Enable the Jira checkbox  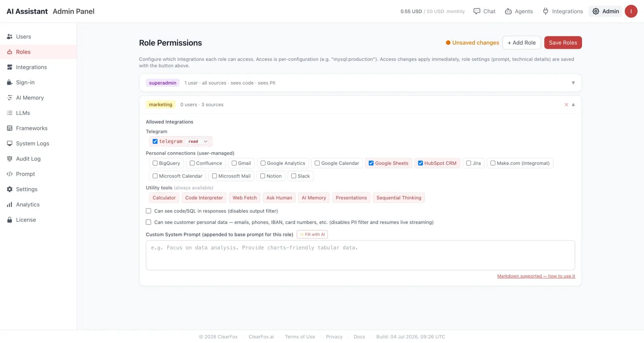pos(469,163)
